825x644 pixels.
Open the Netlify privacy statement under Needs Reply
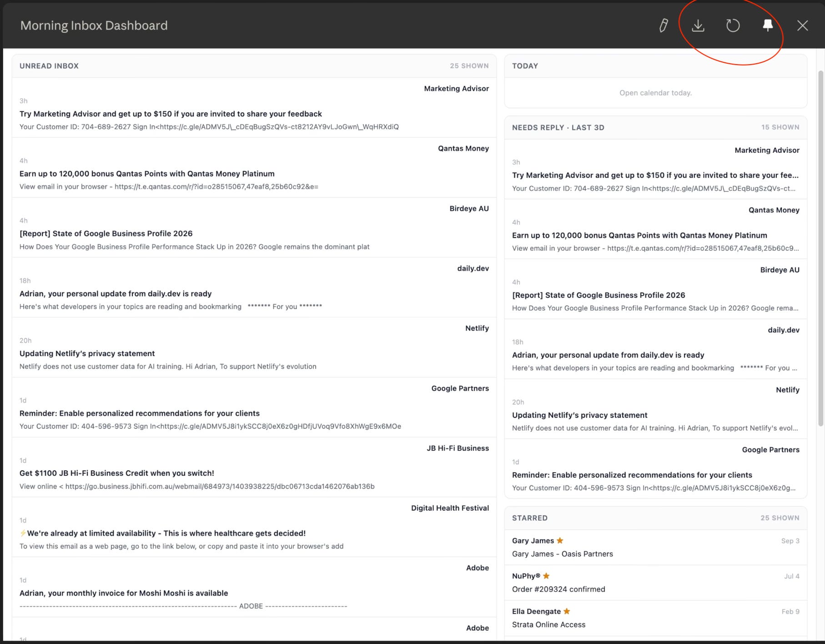click(x=579, y=415)
